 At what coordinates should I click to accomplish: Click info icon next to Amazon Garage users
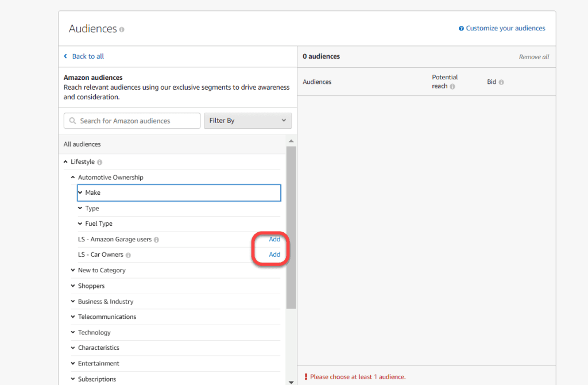pos(156,240)
